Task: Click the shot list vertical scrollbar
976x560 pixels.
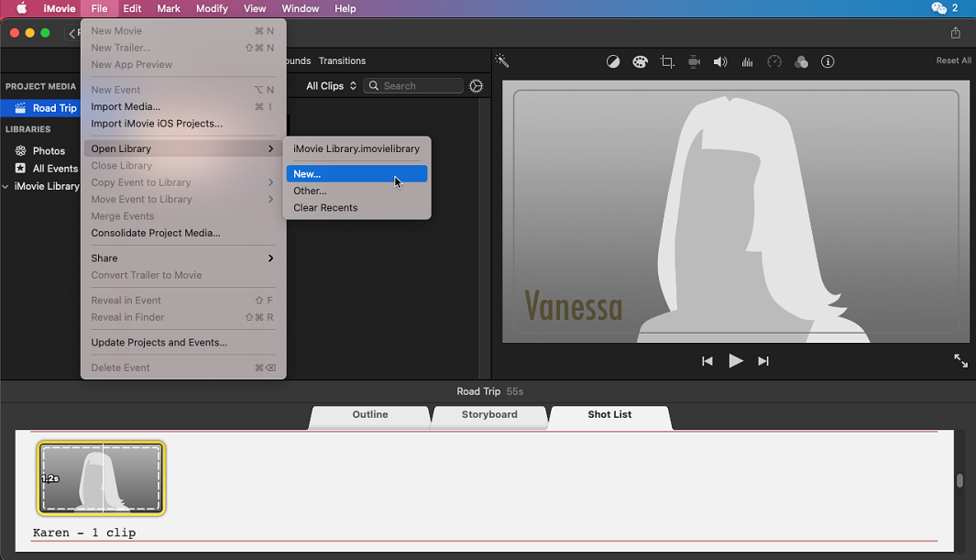Action: tap(960, 480)
